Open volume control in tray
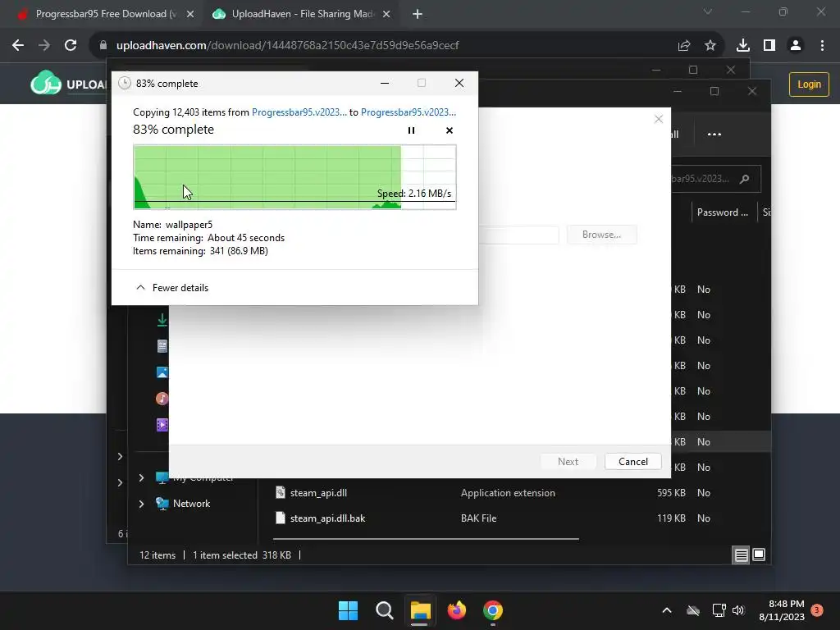840x630 pixels. [738, 610]
